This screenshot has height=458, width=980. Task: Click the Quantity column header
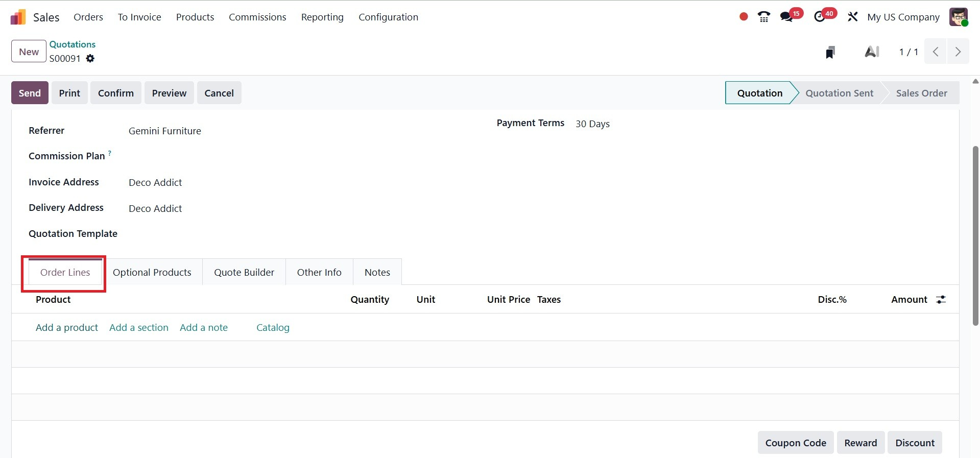click(x=370, y=300)
